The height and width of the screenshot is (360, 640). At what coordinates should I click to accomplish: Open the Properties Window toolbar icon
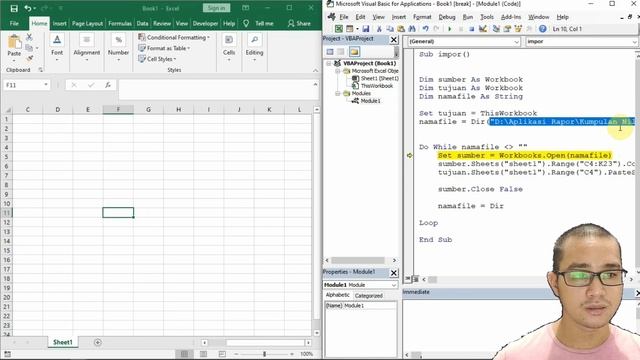pyautogui.click(x=507, y=29)
